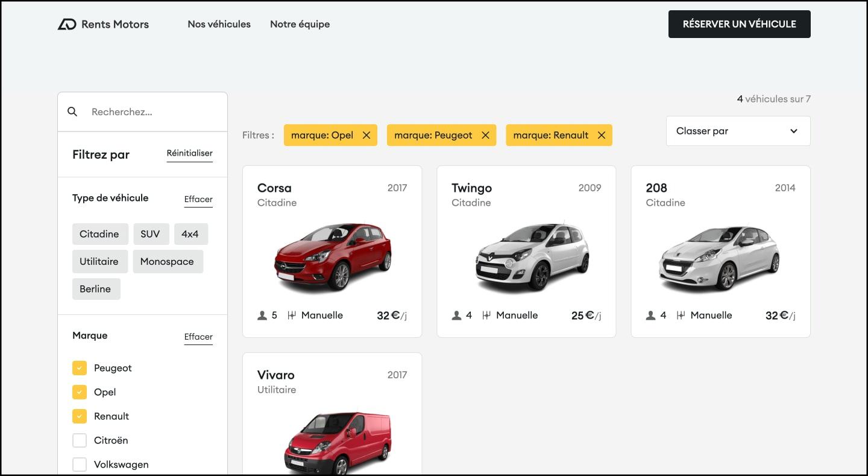Viewport: 868px width, 476px height.
Task: Click the Filtrez par heading
Action: 101,154
